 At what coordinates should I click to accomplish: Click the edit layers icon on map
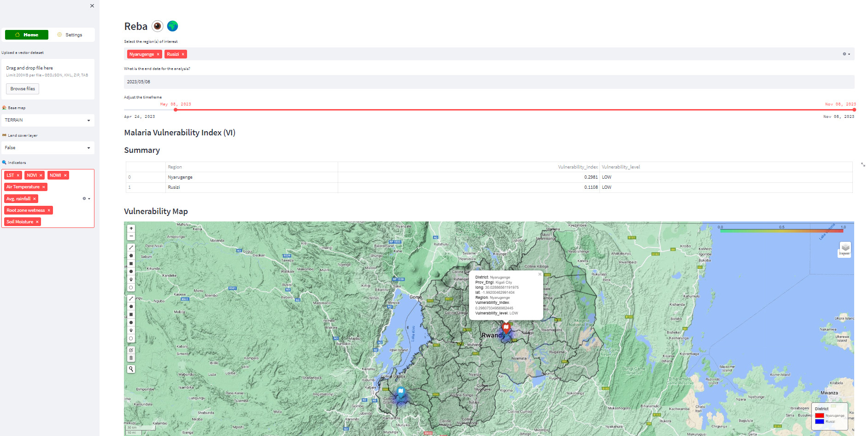pos(131,350)
